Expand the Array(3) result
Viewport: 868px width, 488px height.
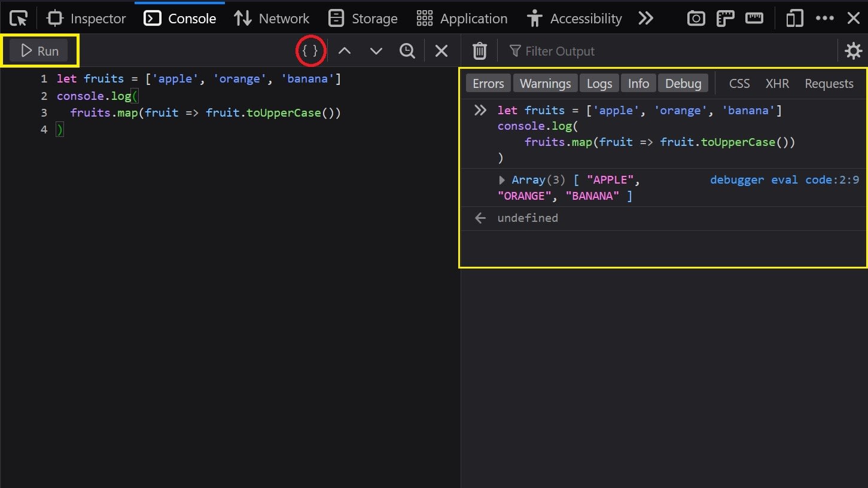point(502,179)
